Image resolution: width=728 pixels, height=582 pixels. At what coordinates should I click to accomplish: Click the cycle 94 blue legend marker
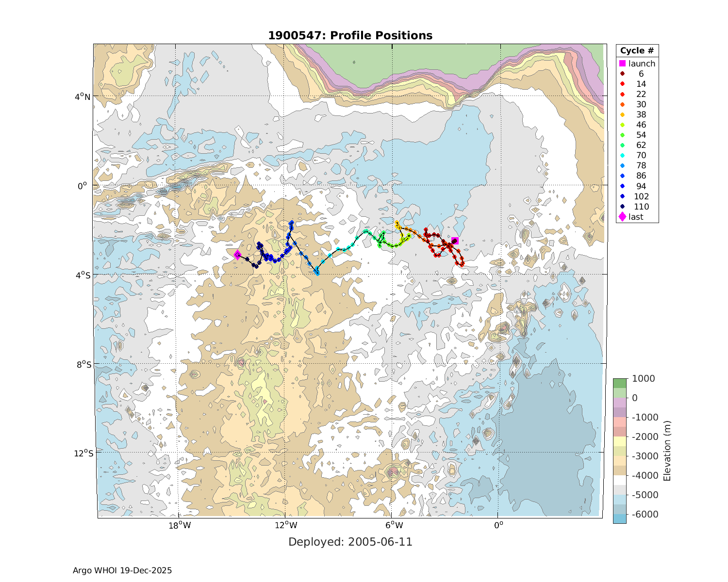pyautogui.click(x=622, y=186)
